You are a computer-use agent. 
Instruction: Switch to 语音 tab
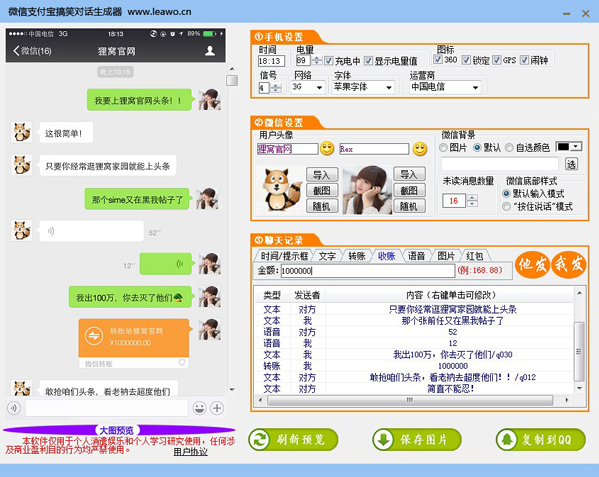(416, 256)
